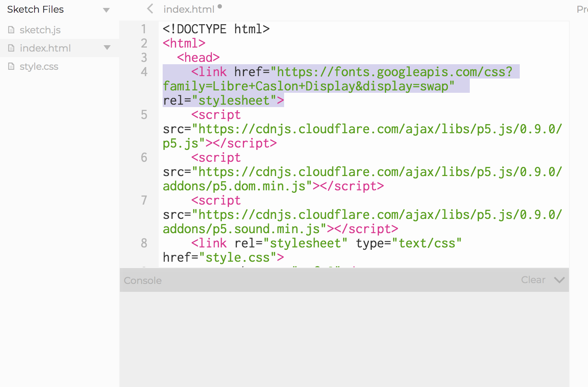
Task: Collapse the sidebar with the back chevron
Action: pos(150,8)
